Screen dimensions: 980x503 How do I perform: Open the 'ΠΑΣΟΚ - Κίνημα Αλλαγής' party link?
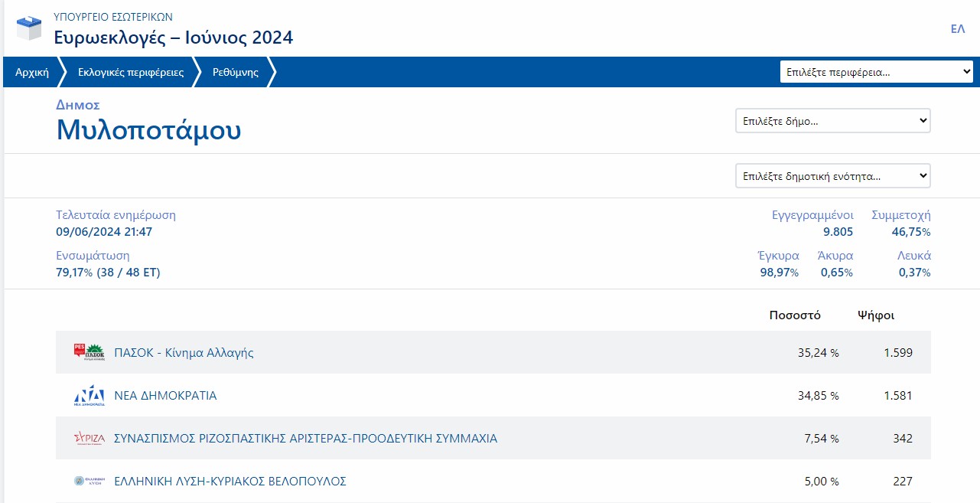pyautogui.click(x=184, y=353)
